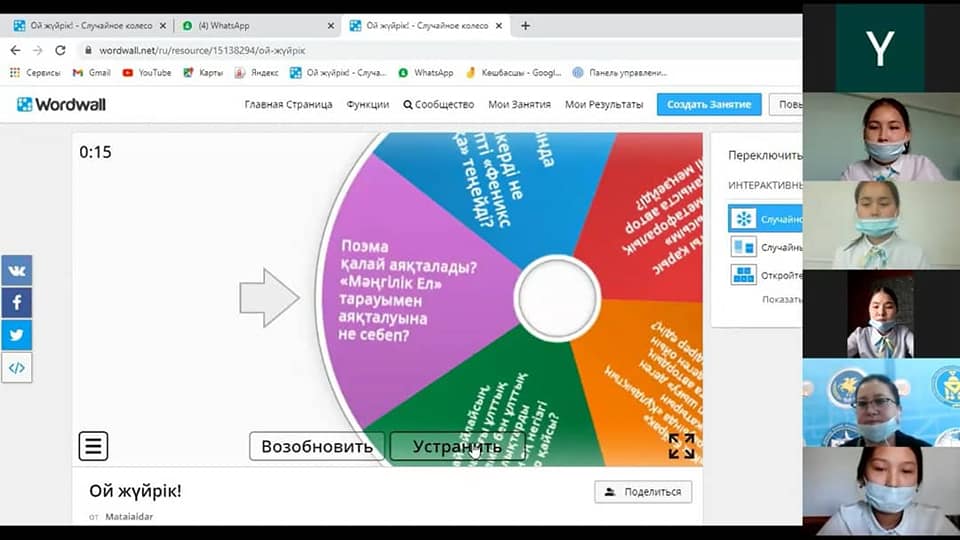Click the Wordwall logo

[x=61, y=104]
